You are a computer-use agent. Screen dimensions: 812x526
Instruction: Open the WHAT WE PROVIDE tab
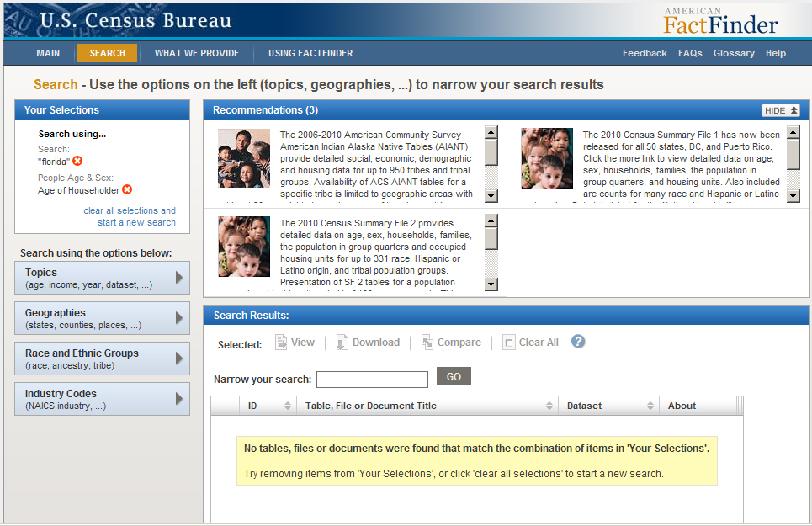click(197, 53)
